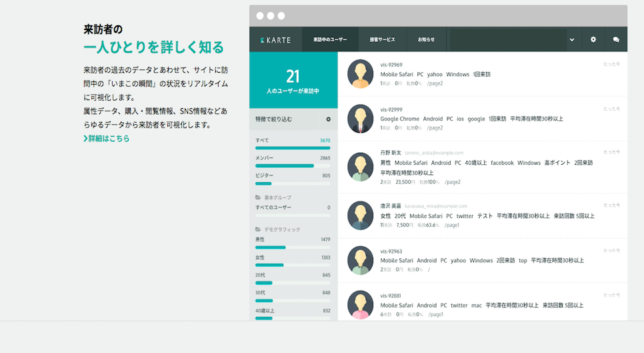Click the 特徴で絞り込む filter label
The height and width of the screenshot is (353, 644).
[273, 119]
